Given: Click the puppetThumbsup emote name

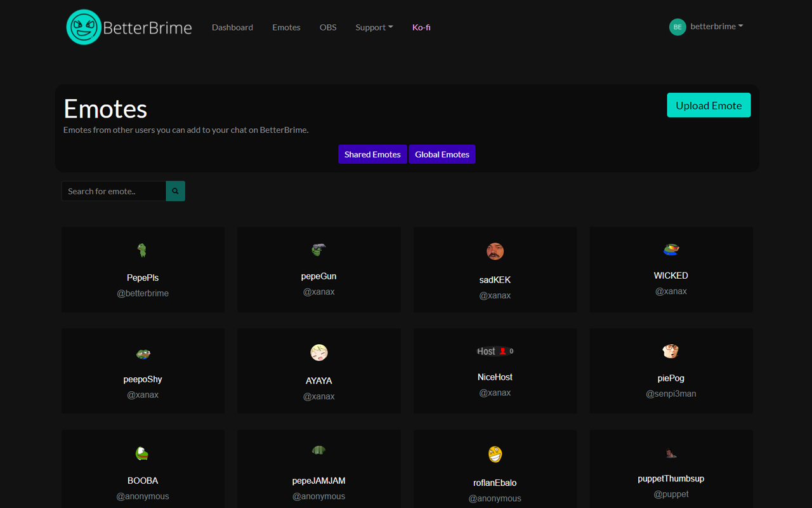Looking at the screenshot, I should pyautogui.click(x=671, y=478).
